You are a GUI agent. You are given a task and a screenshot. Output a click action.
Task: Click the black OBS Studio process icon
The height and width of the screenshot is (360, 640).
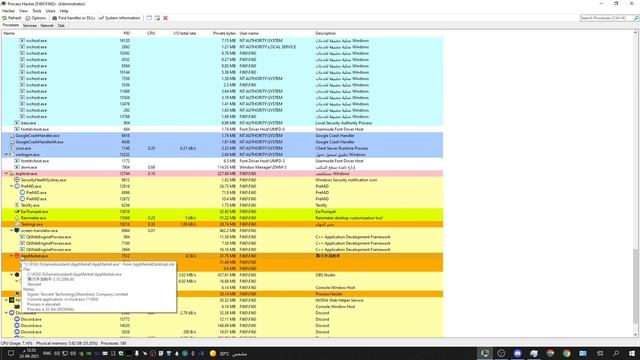click(x=17, y=275)
